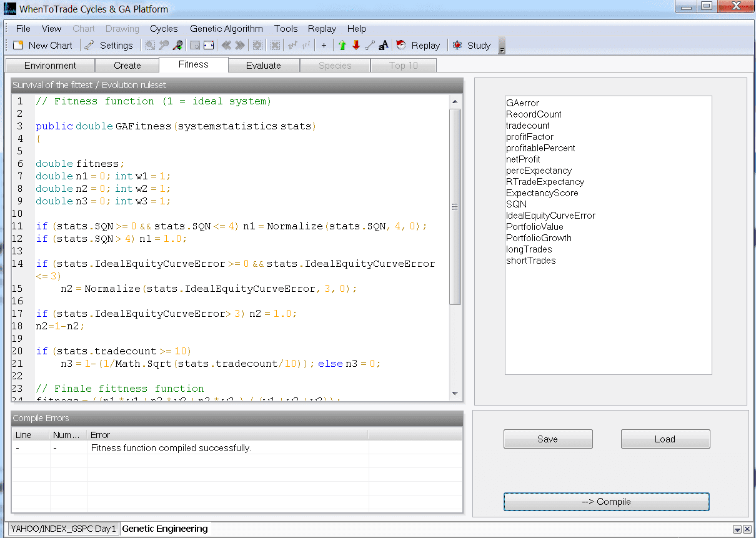Select RTradeExpectancy in the list
Screen dimensions: 756x538
545,182
